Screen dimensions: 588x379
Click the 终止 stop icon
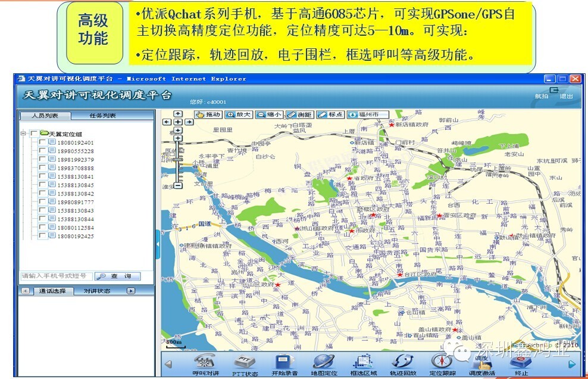point(521,362)
